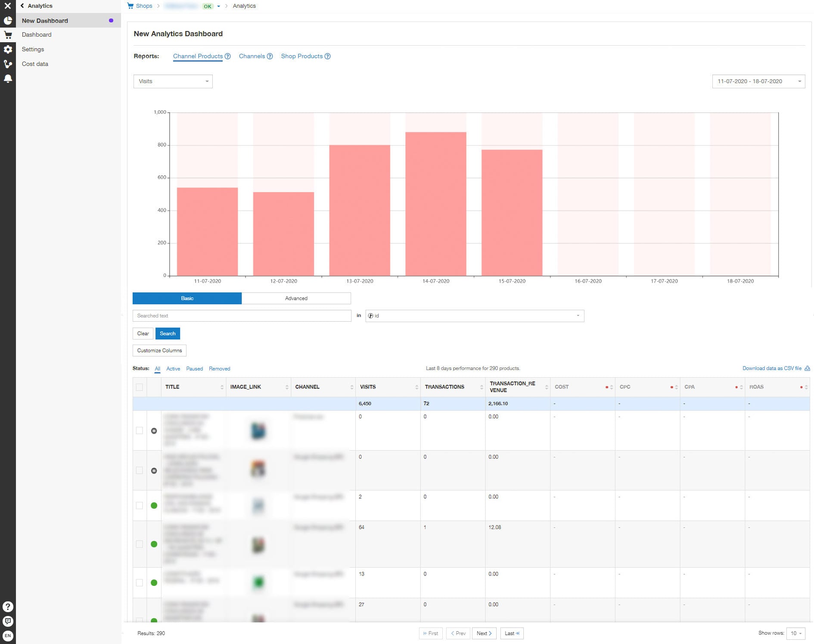Check the checkbox of 13-visits row
The image size is (814, 644).
coord(140,583)
